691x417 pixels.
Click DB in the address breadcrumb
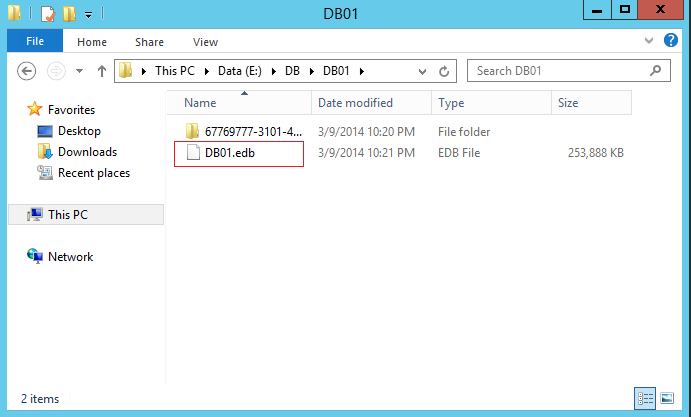[292, 71]
